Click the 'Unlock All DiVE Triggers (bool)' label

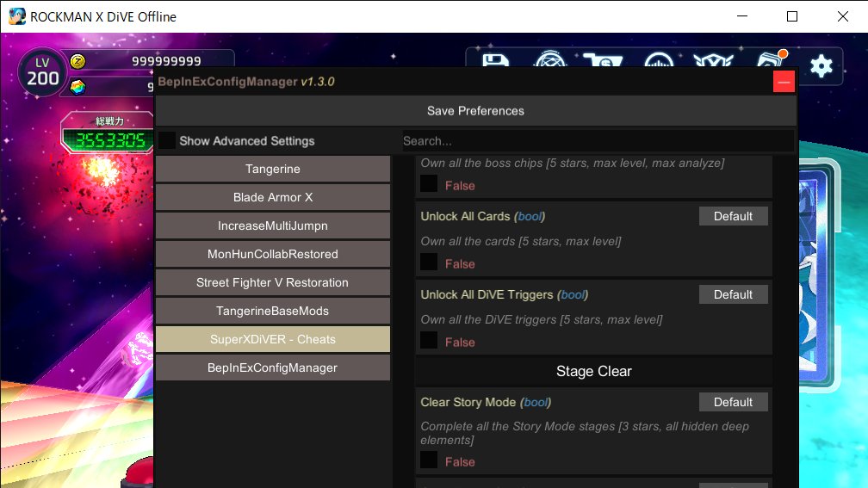pos(504,295)
